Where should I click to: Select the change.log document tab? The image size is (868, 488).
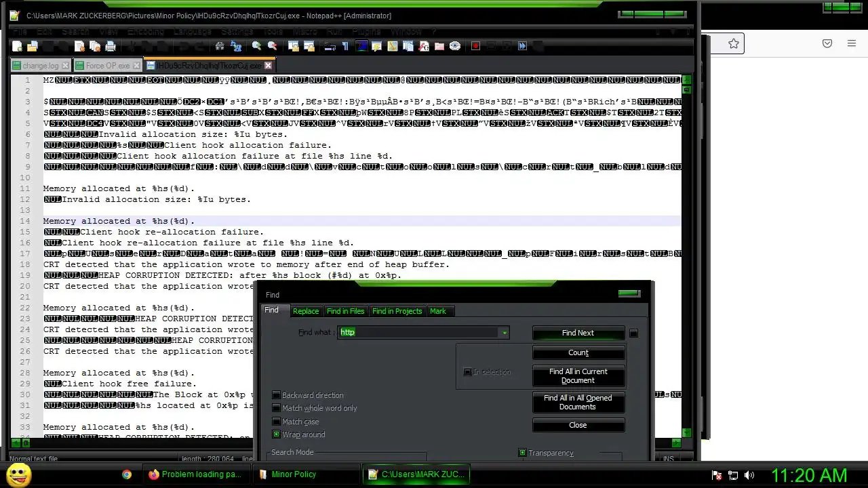[x=40, y=66]
